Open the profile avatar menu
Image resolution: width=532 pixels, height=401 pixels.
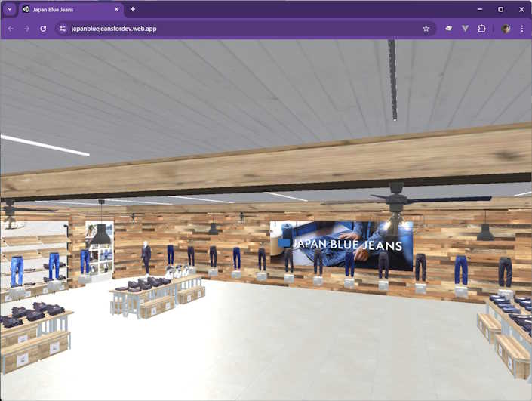tap(506, 29)
